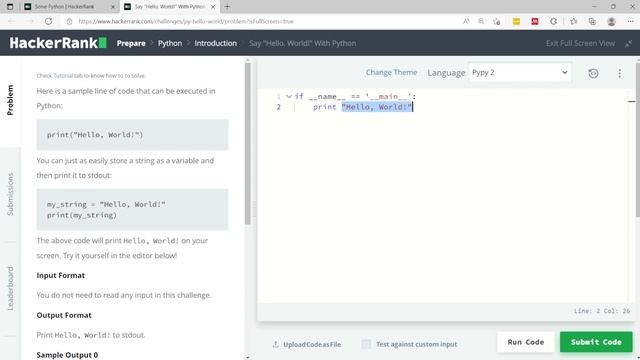Click the Tutorial link in the problem text
640x360 pixels.
tap(63, 76)
